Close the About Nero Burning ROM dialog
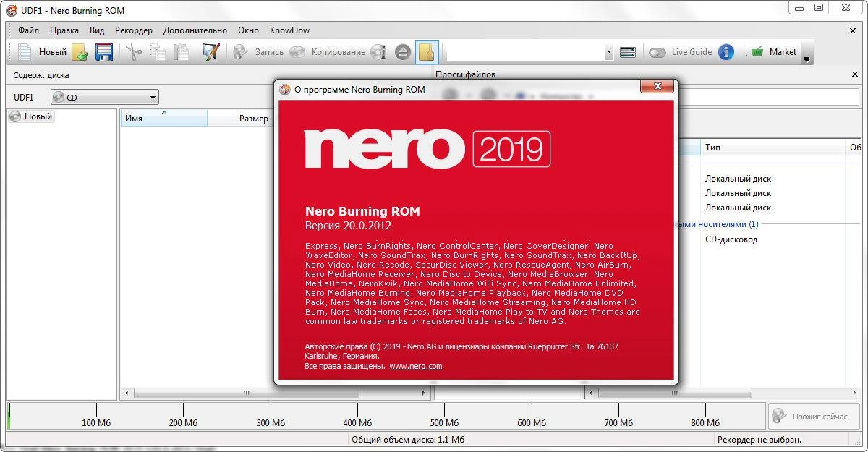This screenshot has height=452, width=868. pyautogui.click(x=658, y=87)
